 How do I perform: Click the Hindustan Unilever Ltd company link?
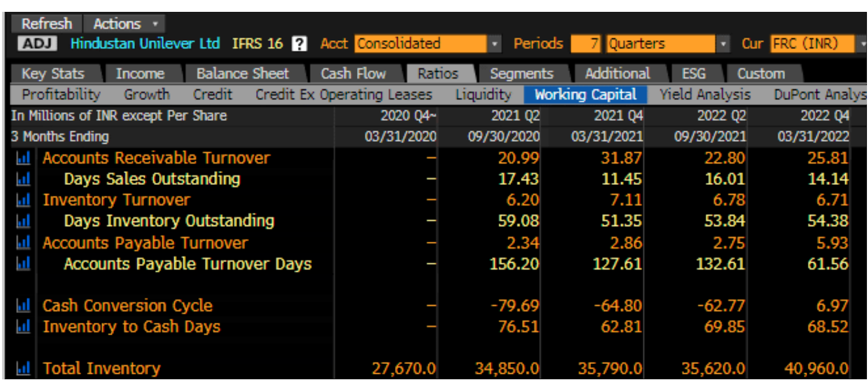[x=145, y=43]
